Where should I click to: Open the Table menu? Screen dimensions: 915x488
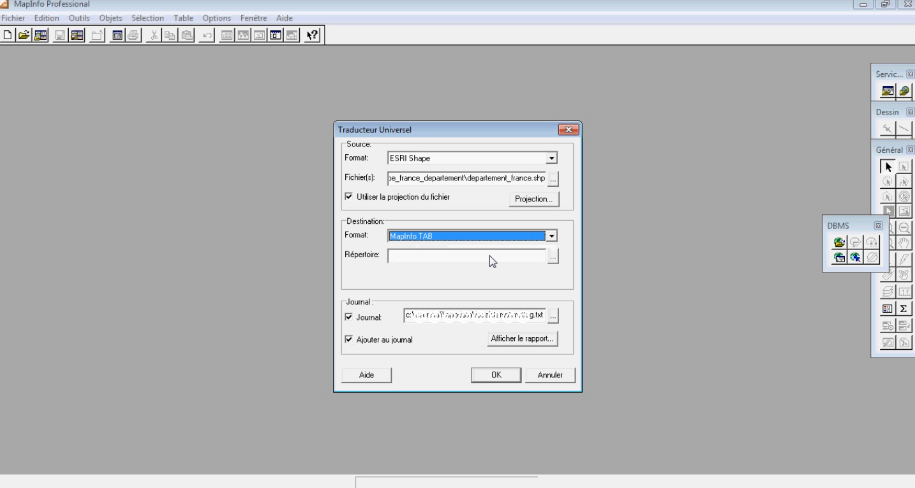tap(183, 18)
